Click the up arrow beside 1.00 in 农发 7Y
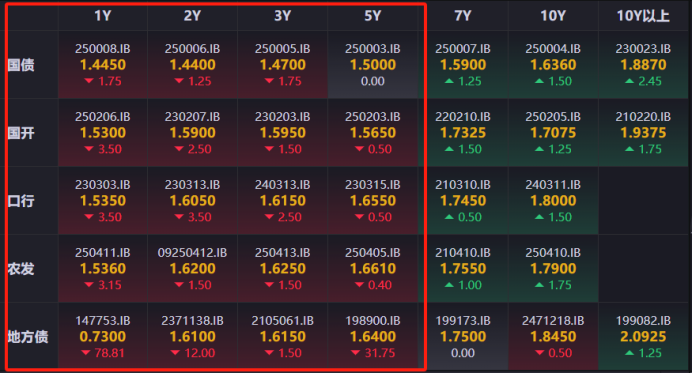Viewport: 693px width, 374px height. pyautogui.click(x=449, y=285)
